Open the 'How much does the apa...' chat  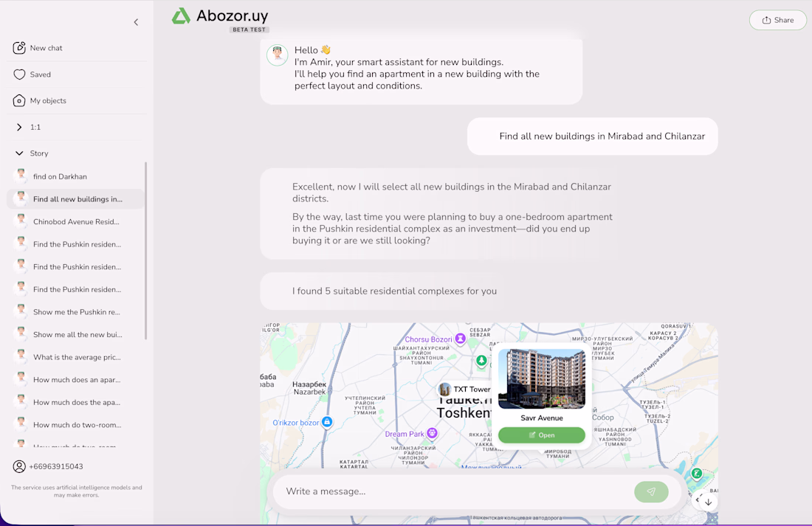75,402
